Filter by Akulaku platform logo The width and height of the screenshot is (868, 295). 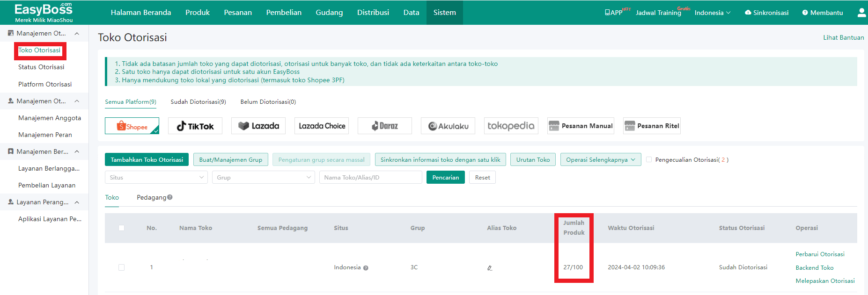[x=448, y=126]
